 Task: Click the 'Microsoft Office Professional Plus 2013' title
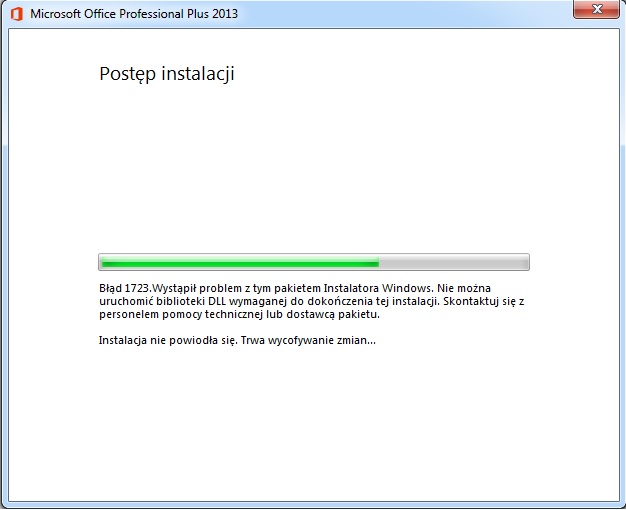(134, 14)
